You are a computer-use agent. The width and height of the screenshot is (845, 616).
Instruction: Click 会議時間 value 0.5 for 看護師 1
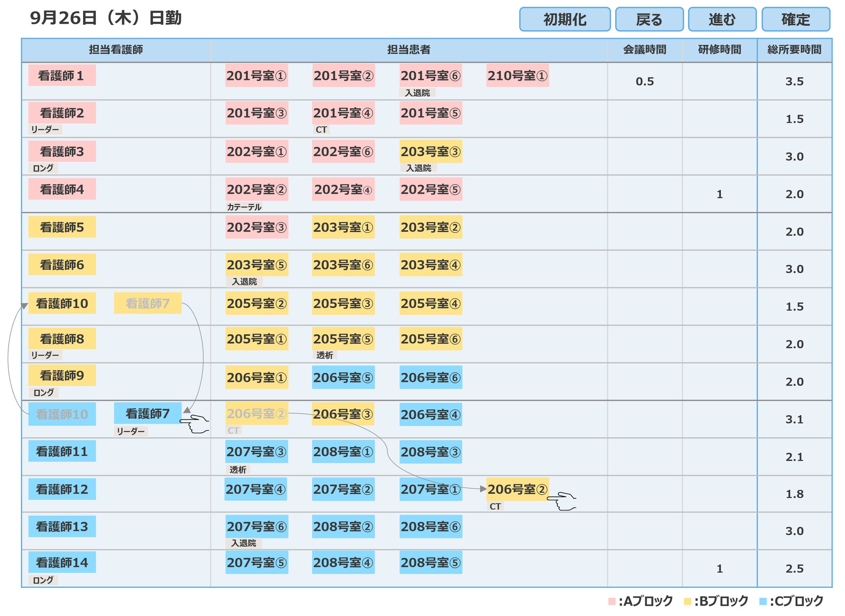(645, 81)
